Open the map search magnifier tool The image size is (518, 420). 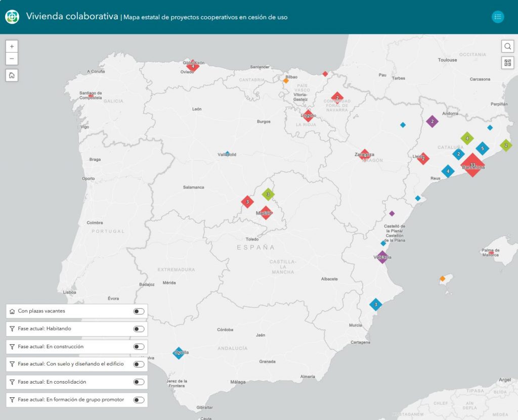(507, 46)
